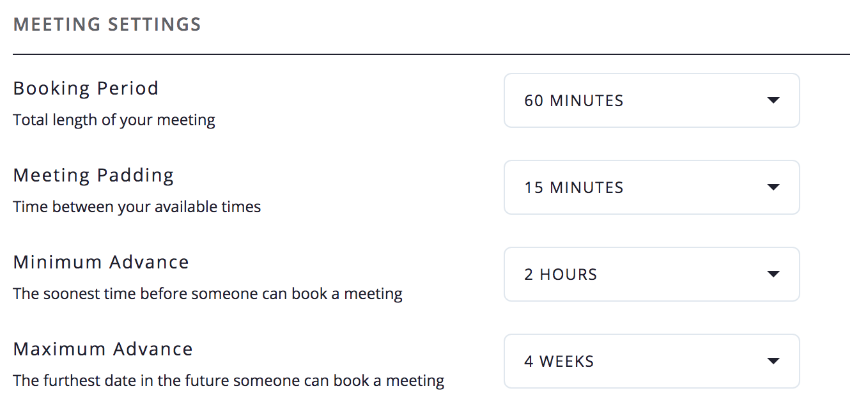Expand the Maximum Advance dropdown

point(651,361)
